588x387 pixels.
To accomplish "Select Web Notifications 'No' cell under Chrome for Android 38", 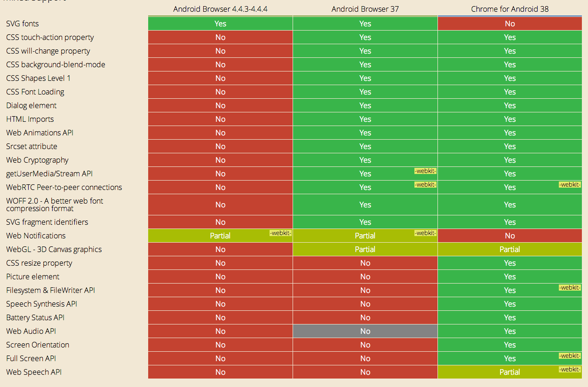I will pyautogui.click(x=510, y=236).
